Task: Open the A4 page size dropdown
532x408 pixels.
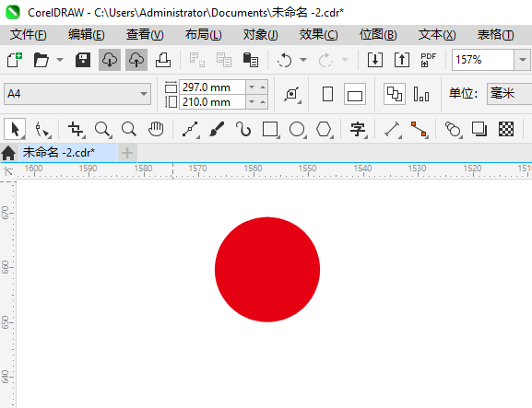Action: [77, 94]
